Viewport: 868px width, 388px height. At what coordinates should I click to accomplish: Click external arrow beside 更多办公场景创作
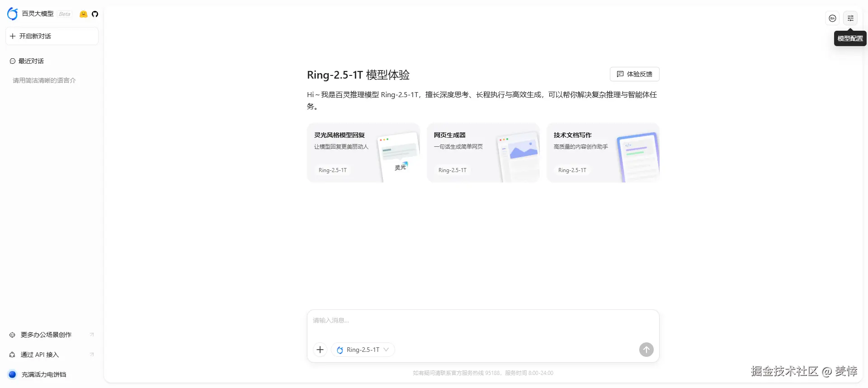click(x=92, y=335)
